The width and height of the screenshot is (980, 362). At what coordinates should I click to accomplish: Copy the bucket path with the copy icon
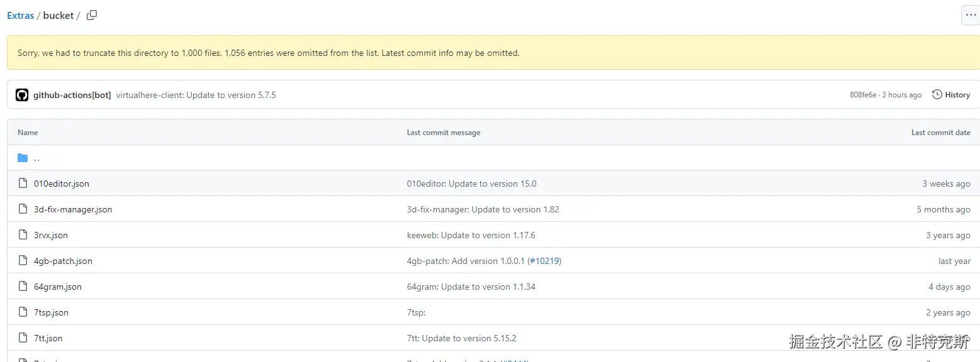coord(92,15)
